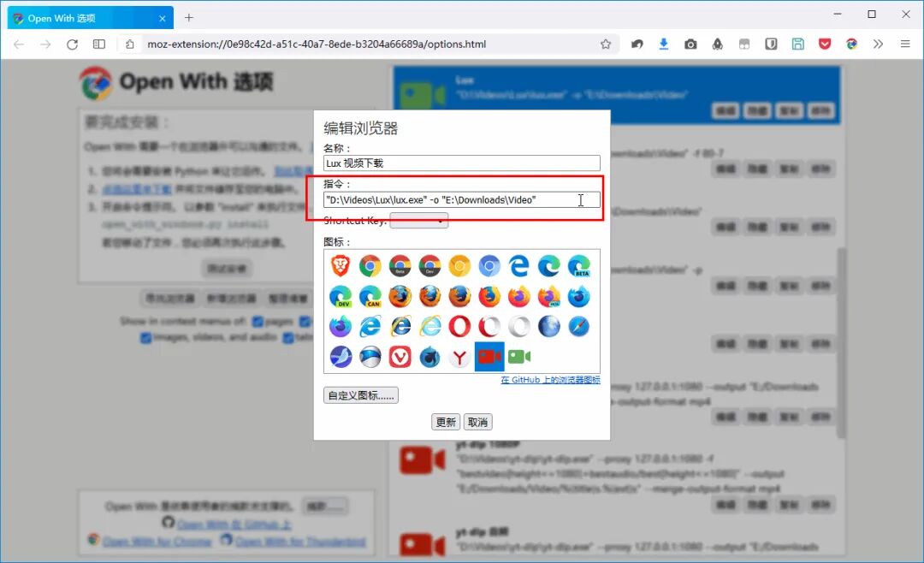Select the green video camera icon

coord(519,357)
